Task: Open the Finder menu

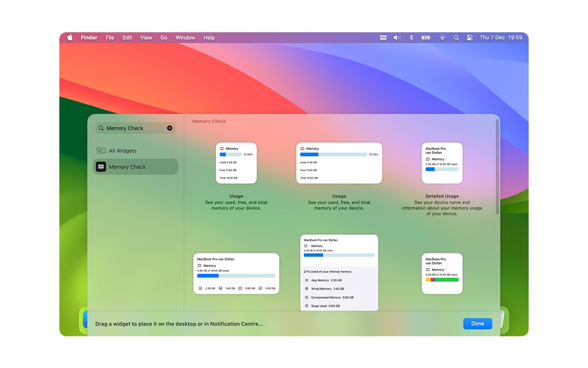Action: [89, 38]
